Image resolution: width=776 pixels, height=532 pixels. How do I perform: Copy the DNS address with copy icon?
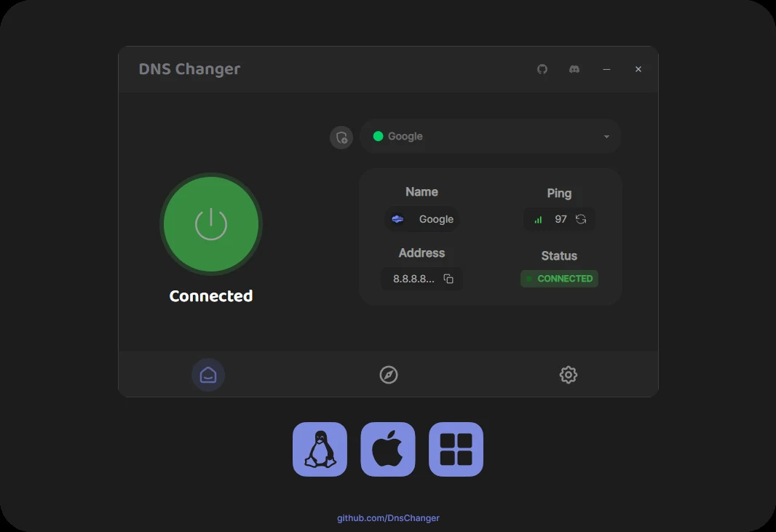[x=448, y=279]
